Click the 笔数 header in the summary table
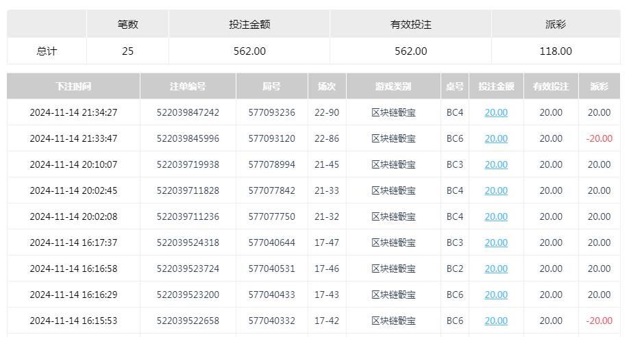The image size is (644, 337). [x=127, y=24]
